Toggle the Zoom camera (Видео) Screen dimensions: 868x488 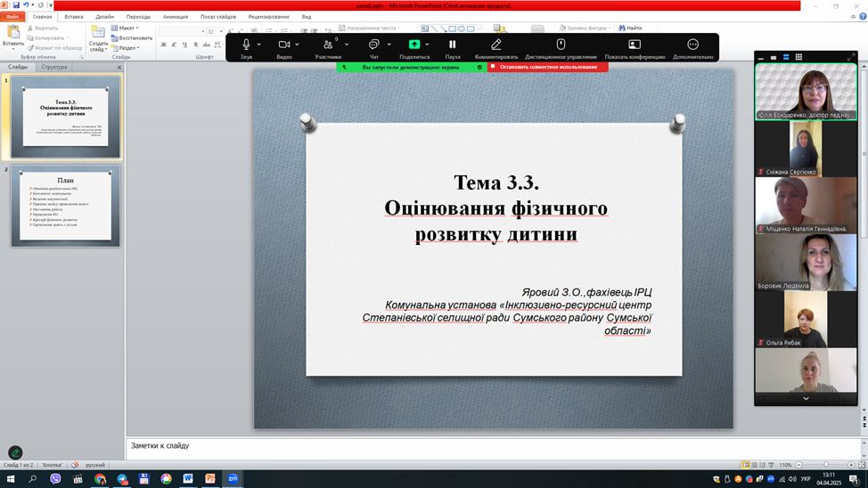click(x=284, y=45)
